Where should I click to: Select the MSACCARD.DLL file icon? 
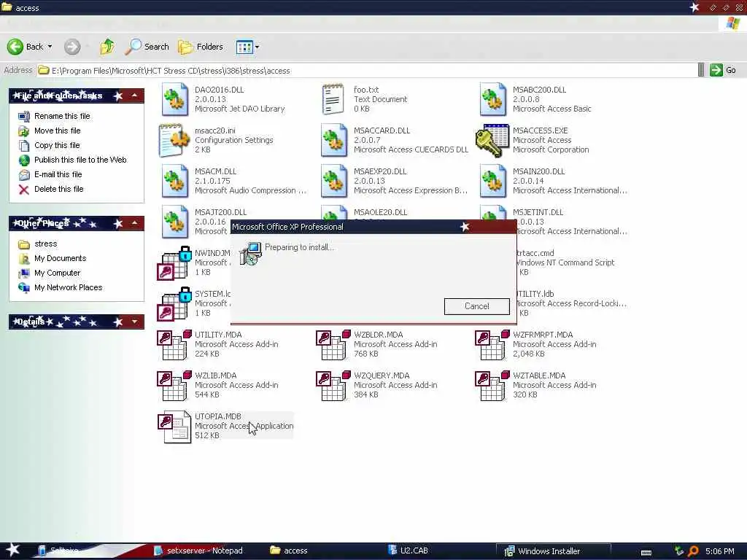(333, 140)
